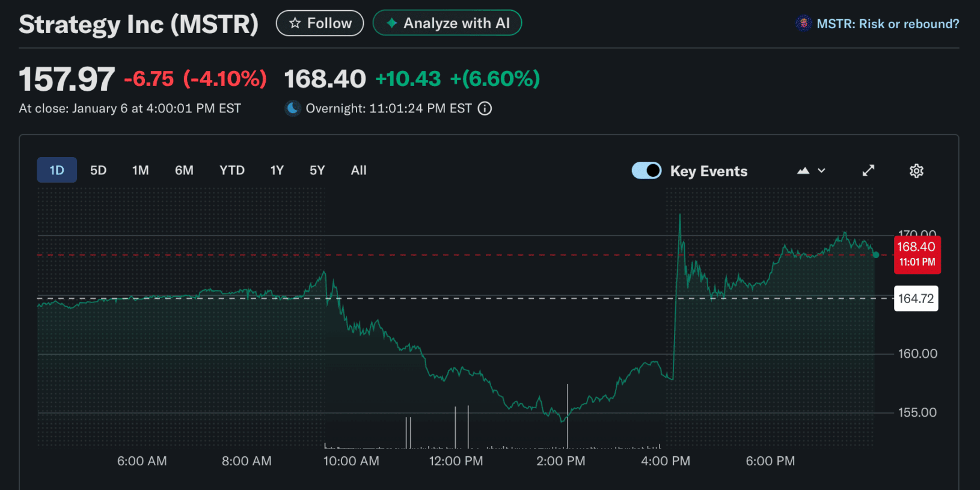Show the 6M chart range

184,170
